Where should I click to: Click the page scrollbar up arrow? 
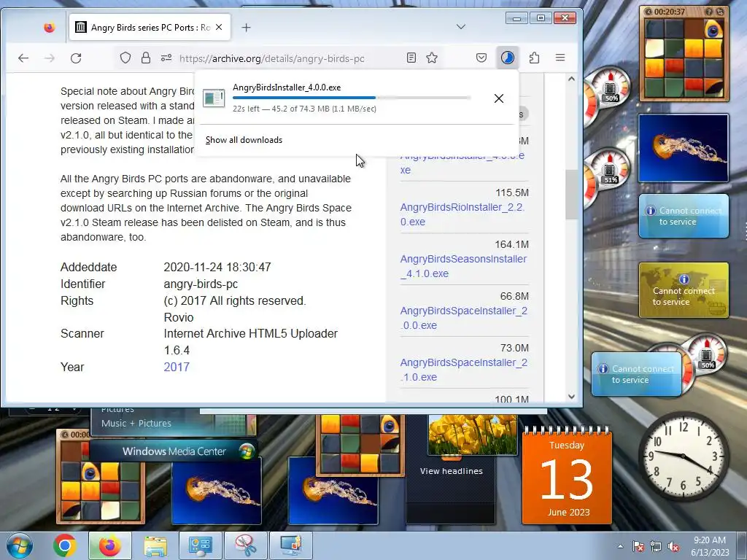[x=572, y=79]
